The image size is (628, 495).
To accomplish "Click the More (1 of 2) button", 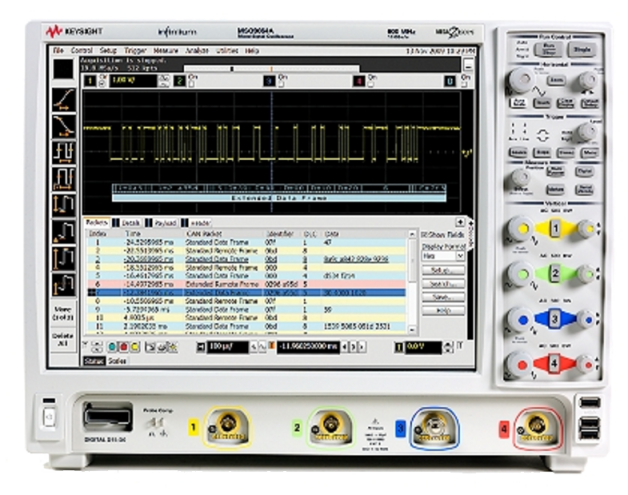I will [63, 313].
